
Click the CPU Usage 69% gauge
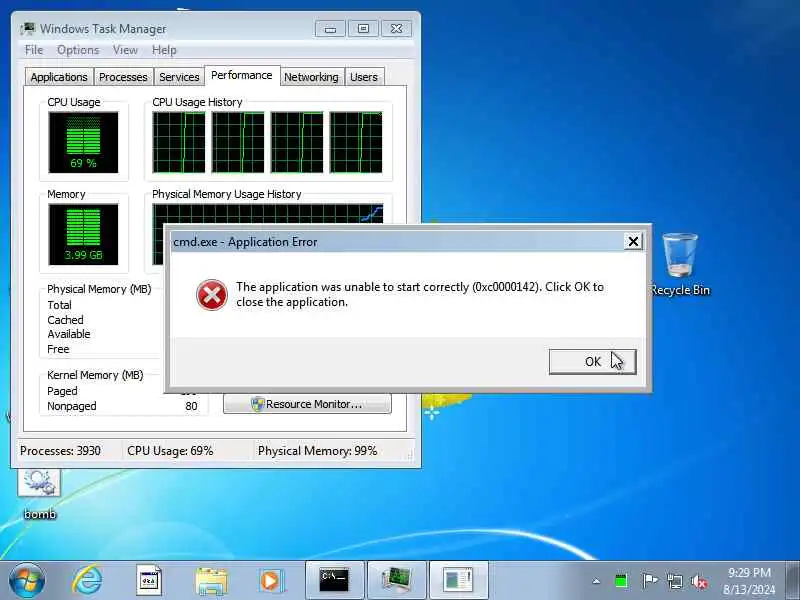coord(83,142)
